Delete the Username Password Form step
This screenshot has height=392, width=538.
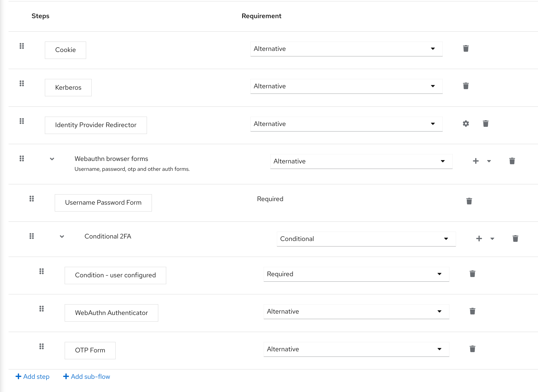point(469,201)
